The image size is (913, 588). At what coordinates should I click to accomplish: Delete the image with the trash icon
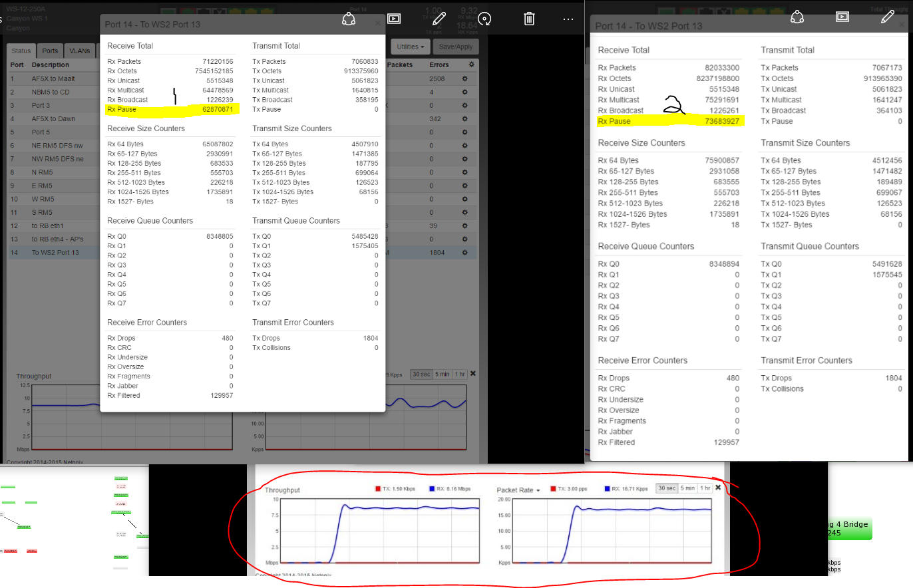tap(529, 19)
